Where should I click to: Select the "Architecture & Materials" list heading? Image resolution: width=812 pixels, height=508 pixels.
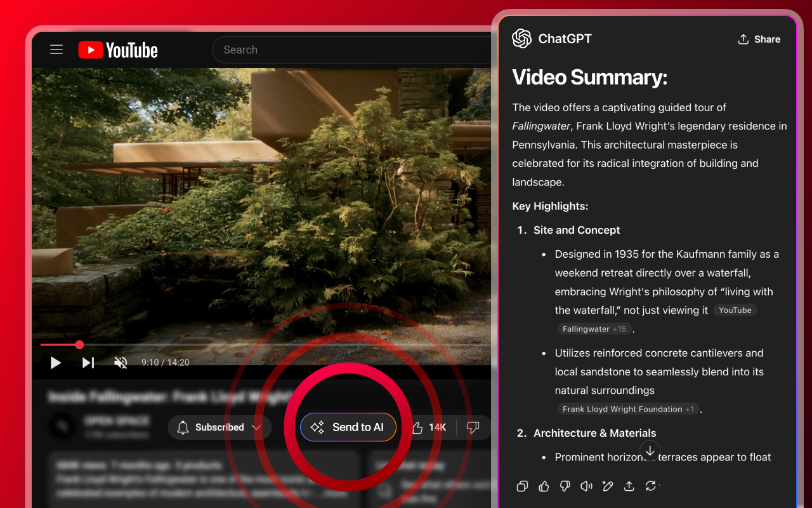point(595,433)
